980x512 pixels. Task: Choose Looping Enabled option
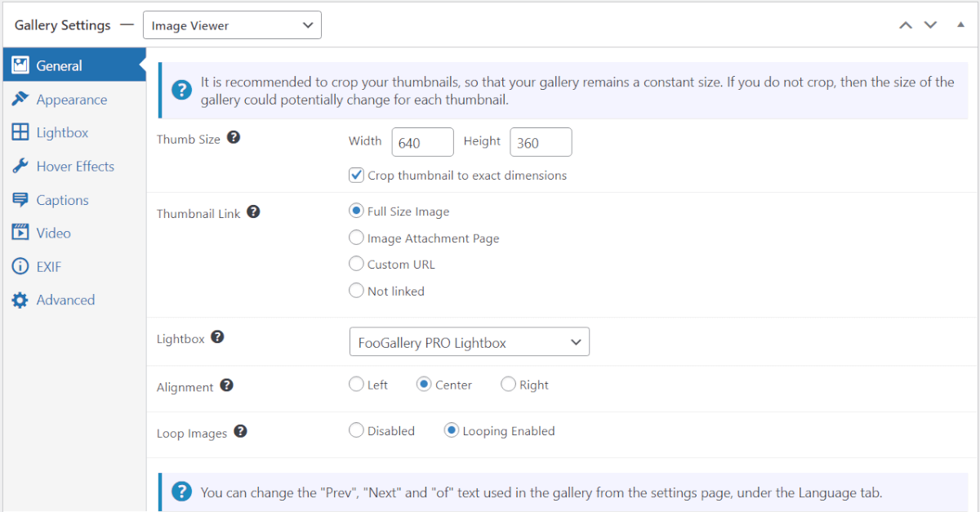(x=452, y=430)
